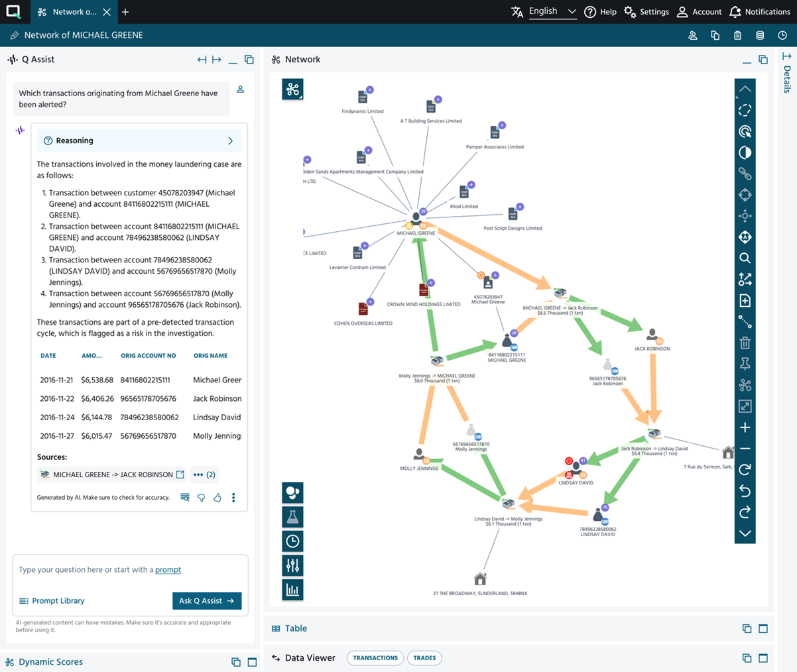Screen dimensions: 797x672
Task: Pin selected nodes with the pin tool
Action: point(745,364)
